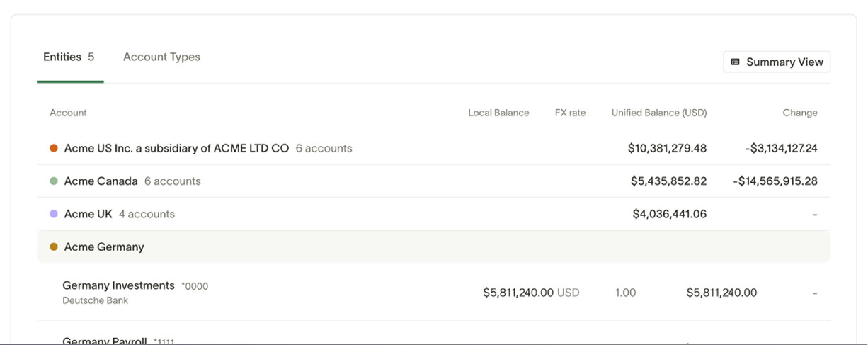Expand the Acme UK entity row
Image resolution: width=868 pixels, height=345 pixels.
[x=433, y=213]
